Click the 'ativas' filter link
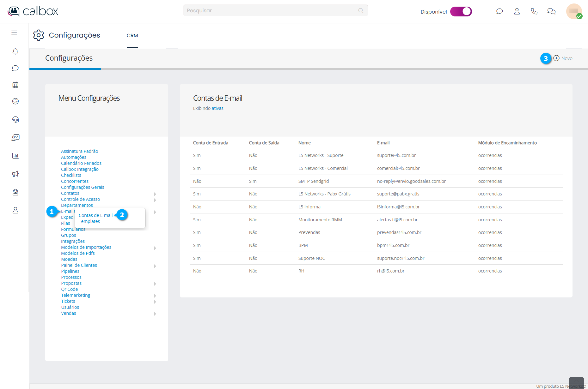588x389 pixels. [217, 108]
